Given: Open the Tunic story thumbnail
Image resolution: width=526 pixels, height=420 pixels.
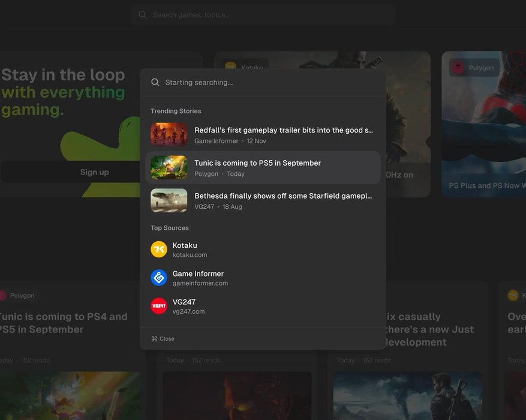Looking at the screenshot, I should [169, 168].
